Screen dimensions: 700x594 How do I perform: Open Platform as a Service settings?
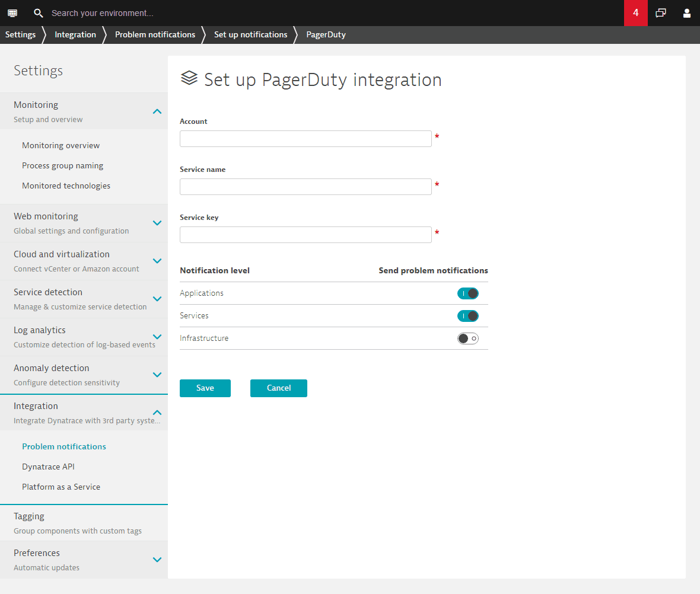coord(61,487)
